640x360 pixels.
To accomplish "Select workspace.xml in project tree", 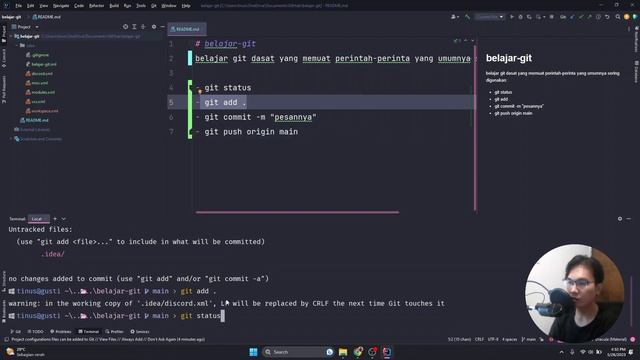I will (x=42, y=111).
